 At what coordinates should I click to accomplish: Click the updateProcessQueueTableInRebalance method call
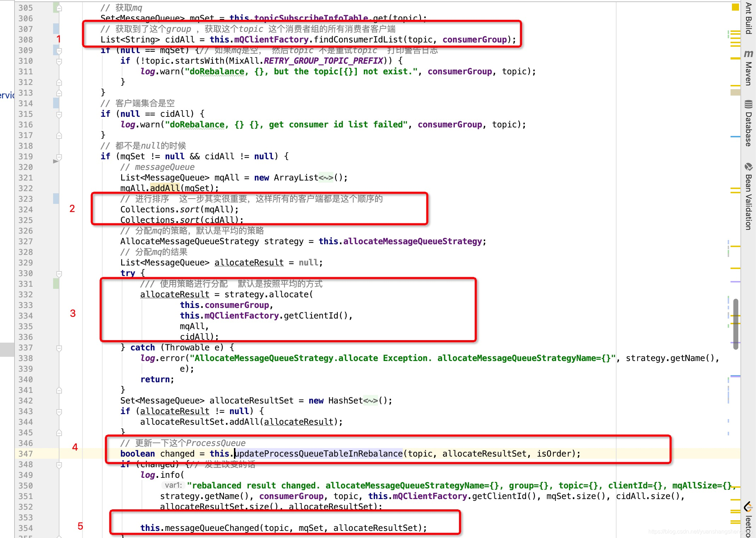pos(319,454)
